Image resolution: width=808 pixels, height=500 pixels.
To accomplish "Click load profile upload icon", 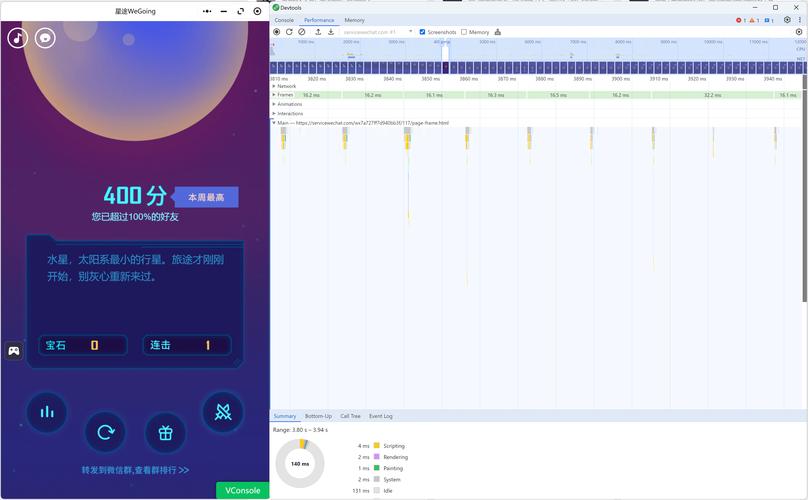I will click(x=318, y=32).
